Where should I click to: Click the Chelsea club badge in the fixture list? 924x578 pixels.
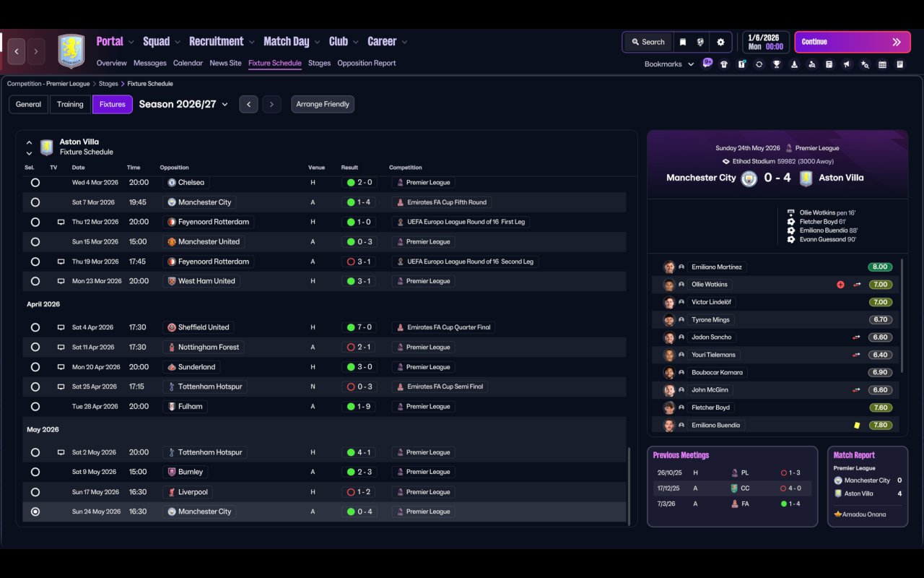[x=172, y=183]
